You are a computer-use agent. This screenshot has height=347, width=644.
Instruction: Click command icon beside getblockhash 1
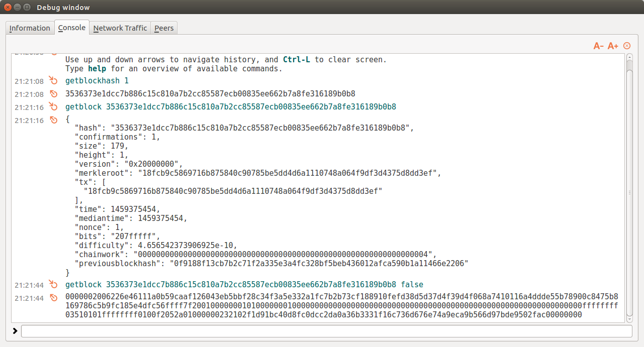coord(54,80)
